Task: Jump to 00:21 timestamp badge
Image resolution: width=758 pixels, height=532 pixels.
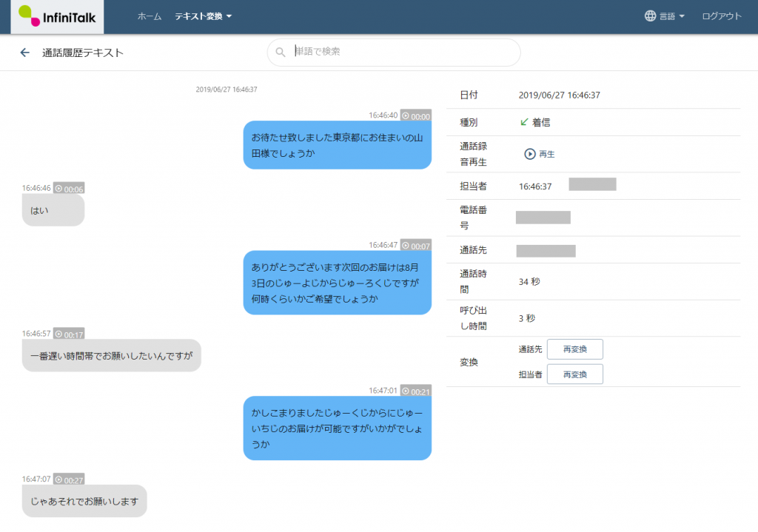Action: click(x=416, y=391)
